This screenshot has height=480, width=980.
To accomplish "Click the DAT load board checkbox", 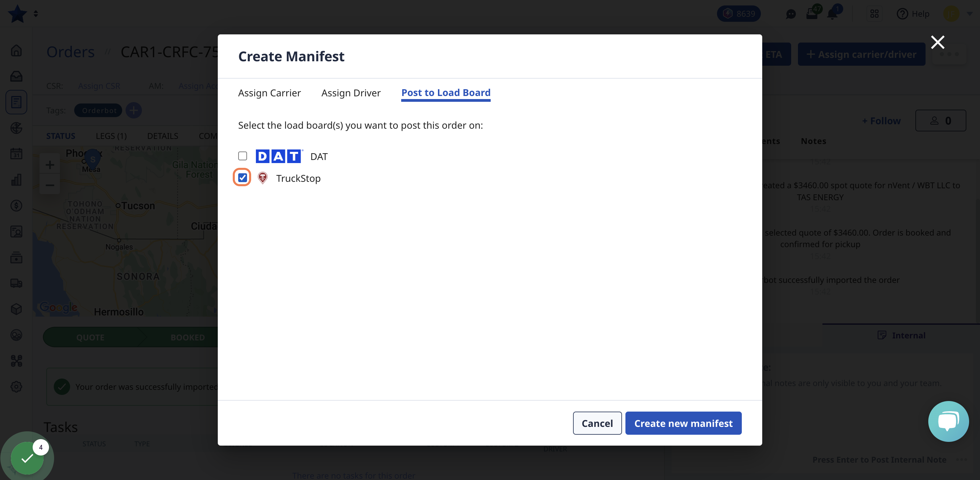I will coord(243,156).
